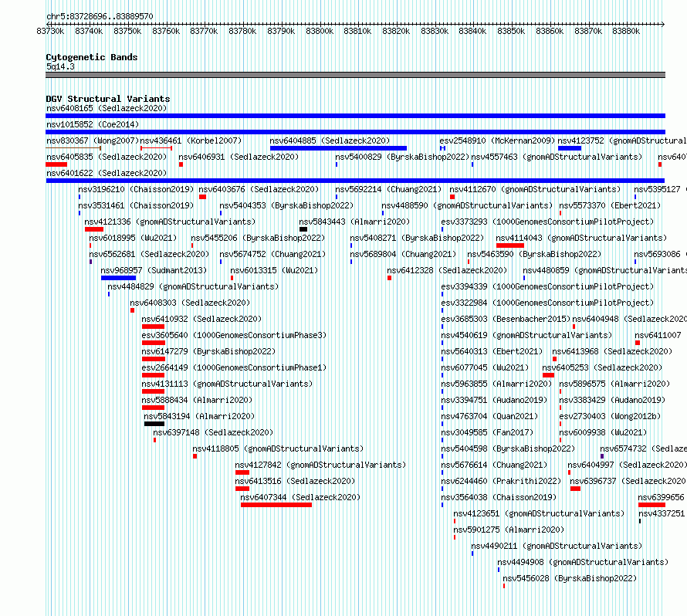Click nsv4127842 gnomAD variant label
The image size is (687, 616).
point(320,465)
